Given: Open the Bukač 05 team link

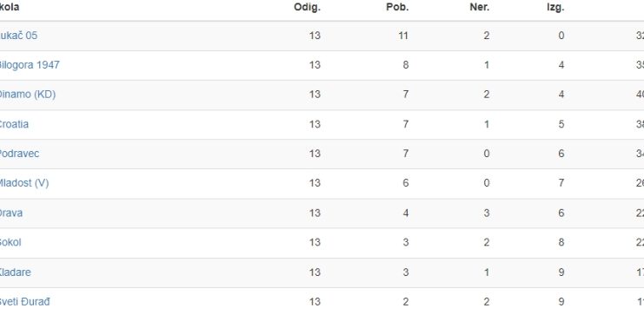Looking at the screenshot, I should 18,36.
